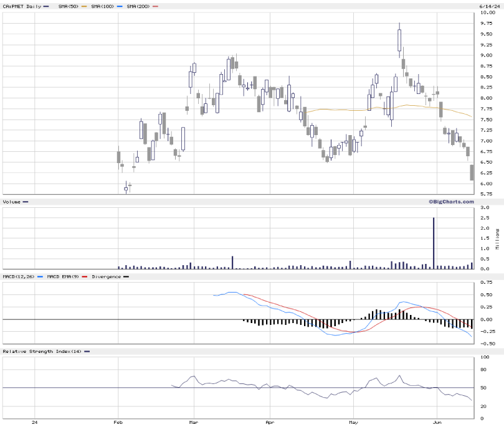Click the 9.75 price axis label
504x427 pixels.
click(x=487, y=23)
